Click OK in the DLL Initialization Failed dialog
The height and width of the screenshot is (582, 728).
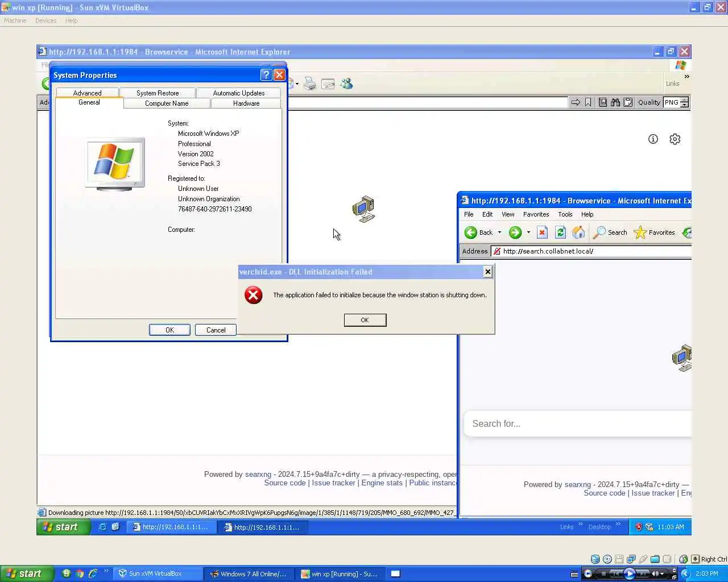365,320
